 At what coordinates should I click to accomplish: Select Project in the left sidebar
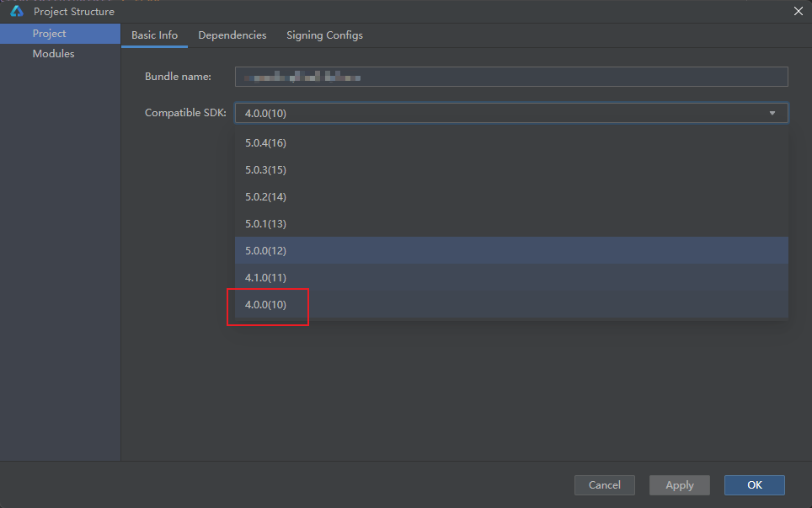tap(50, 34)
